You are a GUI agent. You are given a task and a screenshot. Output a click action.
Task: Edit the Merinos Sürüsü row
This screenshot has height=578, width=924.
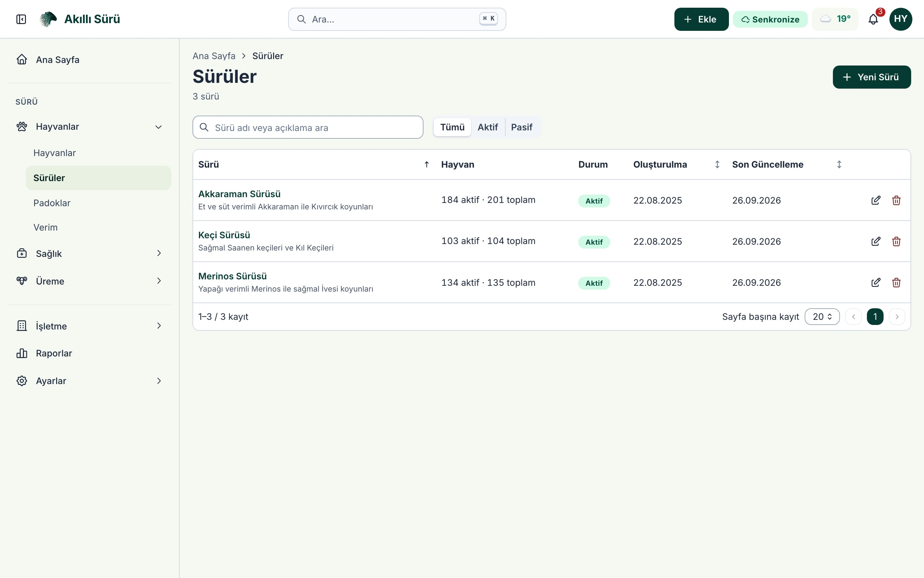(x=876, y=283)
